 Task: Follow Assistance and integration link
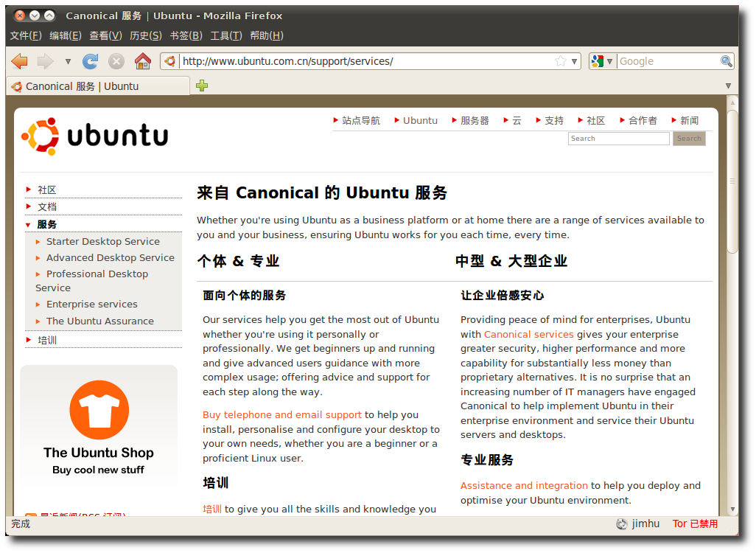tap(524, 486)
